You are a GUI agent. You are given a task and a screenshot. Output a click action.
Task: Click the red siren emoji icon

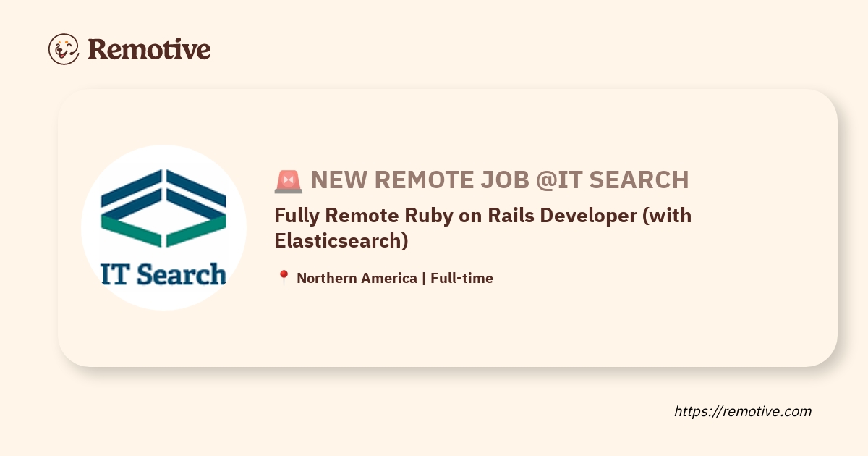(289, 181)
